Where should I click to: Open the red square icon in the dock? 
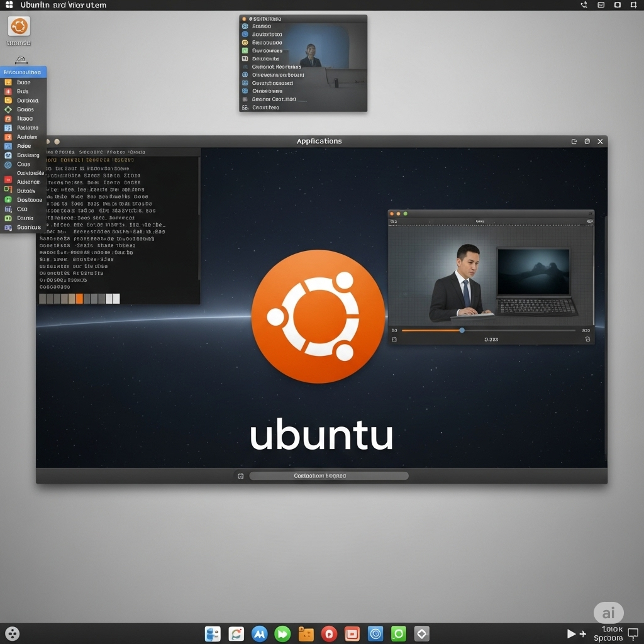352,634
